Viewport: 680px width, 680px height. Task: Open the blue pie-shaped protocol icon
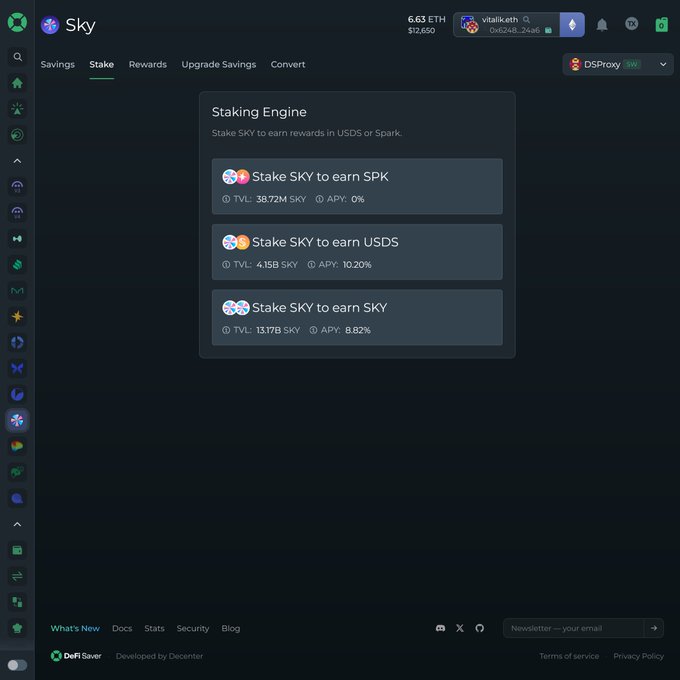(x=17, y=394)
